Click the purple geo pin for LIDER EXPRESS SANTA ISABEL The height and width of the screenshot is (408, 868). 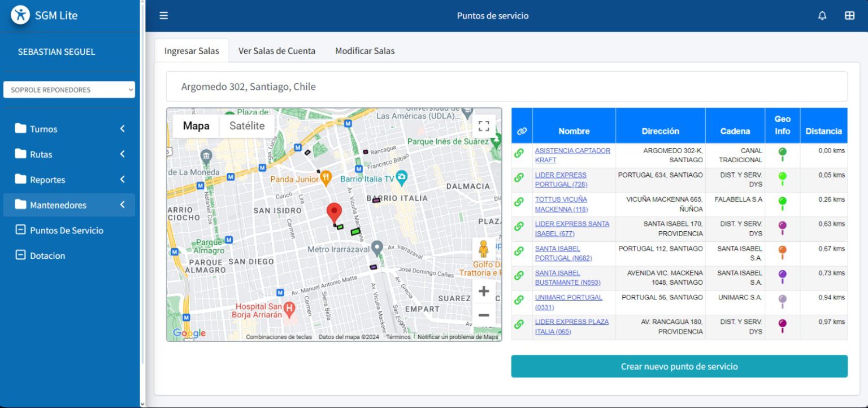782,228
